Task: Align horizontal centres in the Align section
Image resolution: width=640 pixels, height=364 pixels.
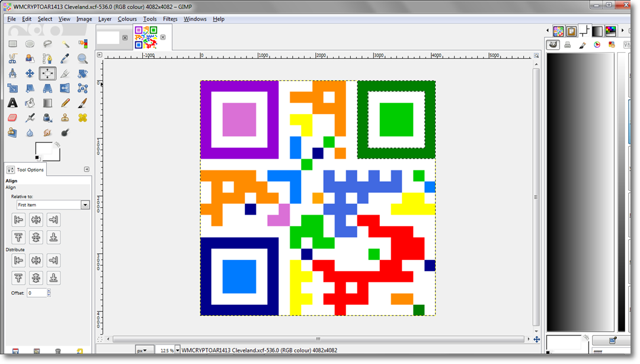Action: click(36, 220)
